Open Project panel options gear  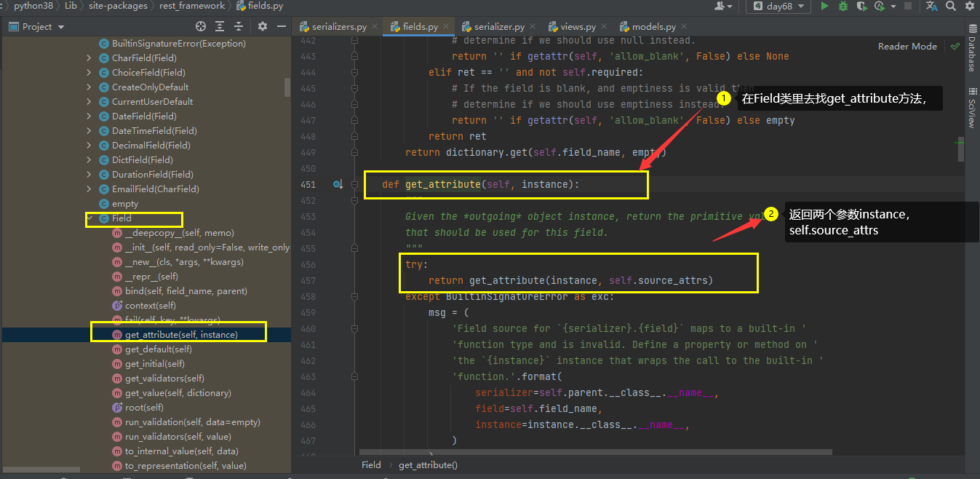[263, 26]
